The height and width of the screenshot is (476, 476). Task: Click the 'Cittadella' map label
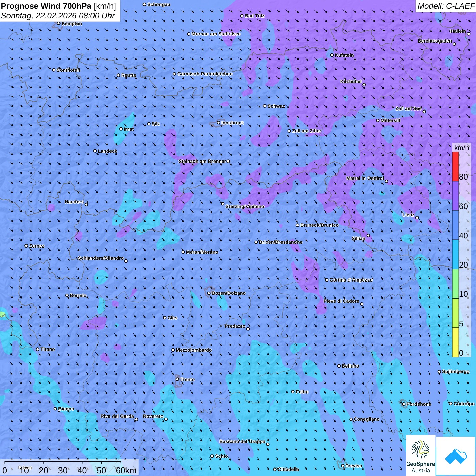(x=288, y=469)
